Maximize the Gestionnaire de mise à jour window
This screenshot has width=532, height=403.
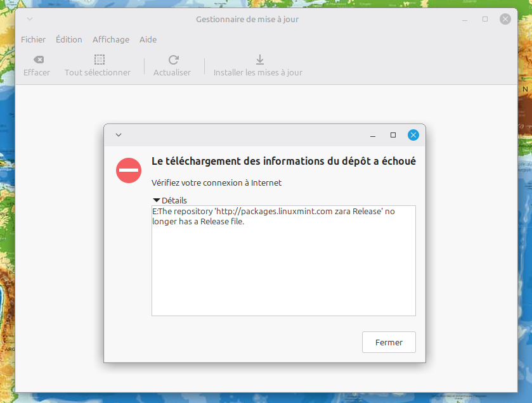[485, 19]
